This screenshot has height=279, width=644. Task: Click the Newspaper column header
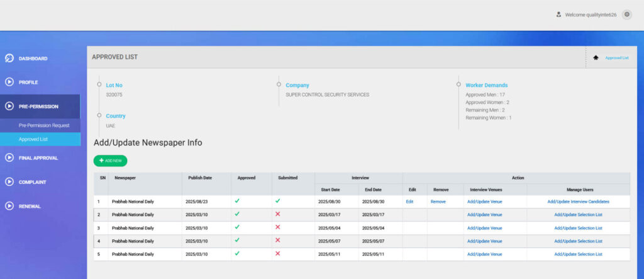(x=125, y=178)
